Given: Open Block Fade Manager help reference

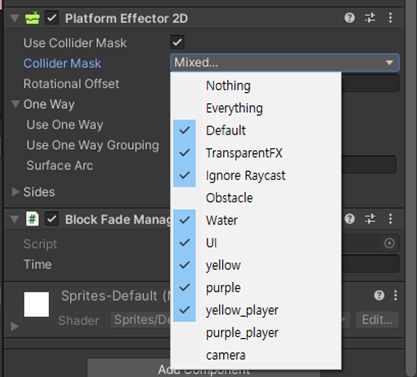Looking at the screenshot, I should 349,219.
